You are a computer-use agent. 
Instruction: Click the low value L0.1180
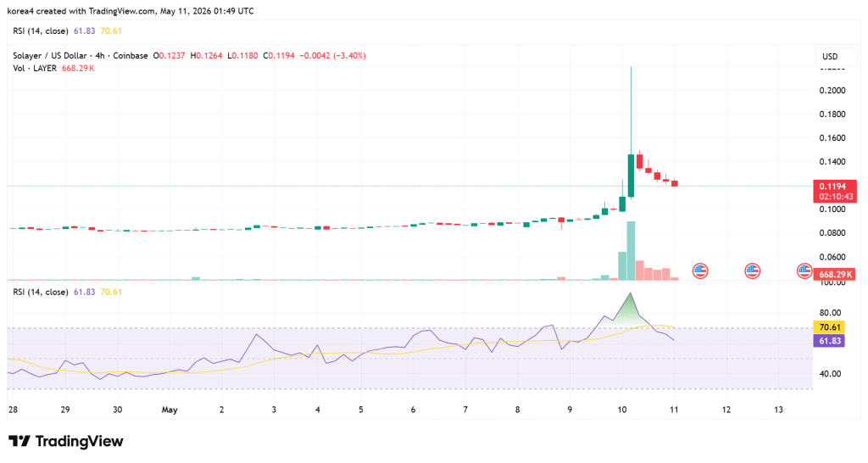pyautogui.click(x=242, y=55)
